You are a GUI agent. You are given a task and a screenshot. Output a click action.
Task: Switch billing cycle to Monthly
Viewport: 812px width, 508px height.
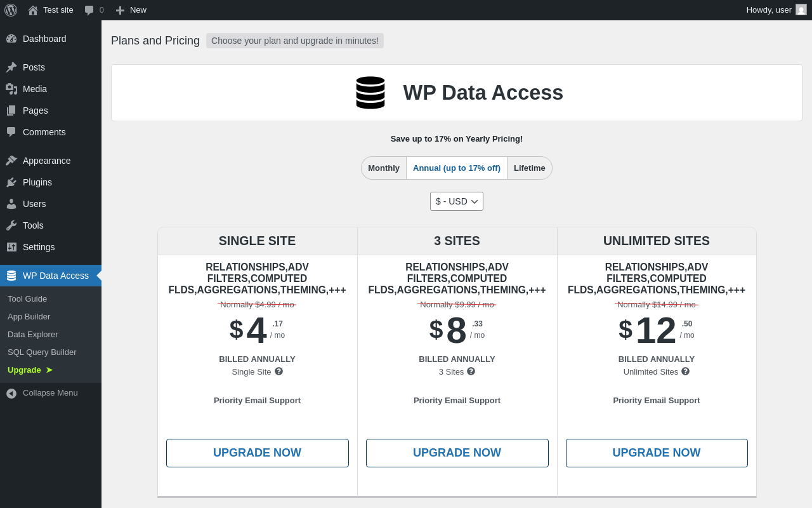384,168
